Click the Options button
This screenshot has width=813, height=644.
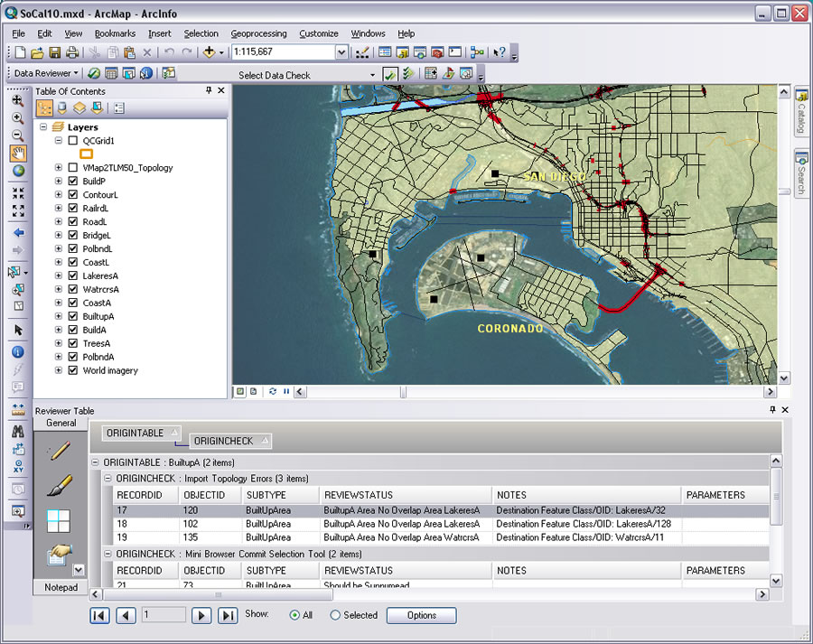(421, 615)
